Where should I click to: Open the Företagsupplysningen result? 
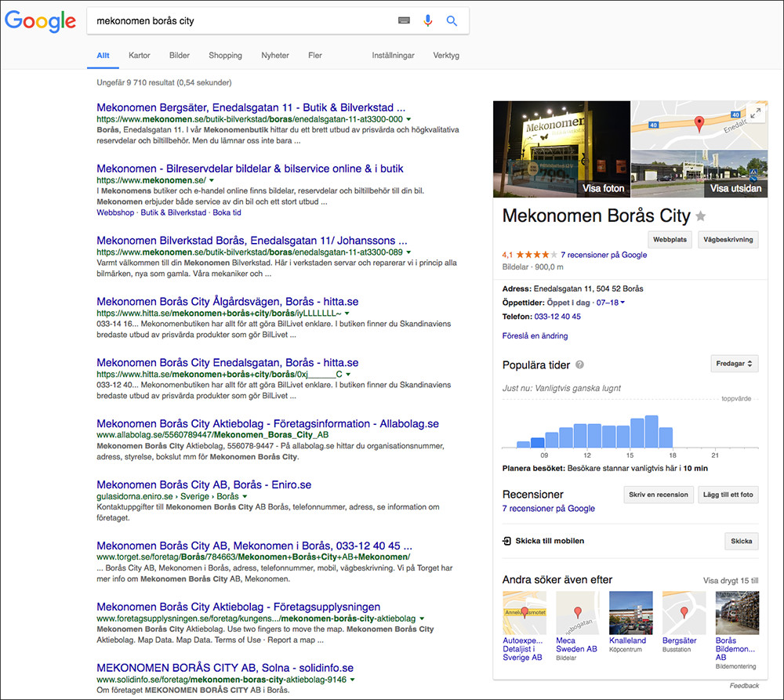238,607
